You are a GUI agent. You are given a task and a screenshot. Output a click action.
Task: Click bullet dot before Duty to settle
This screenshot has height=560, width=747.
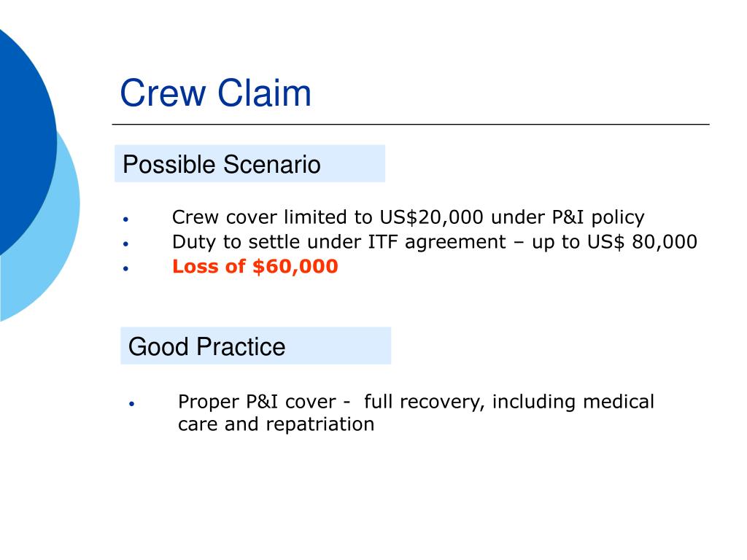(x=125, y=244)
